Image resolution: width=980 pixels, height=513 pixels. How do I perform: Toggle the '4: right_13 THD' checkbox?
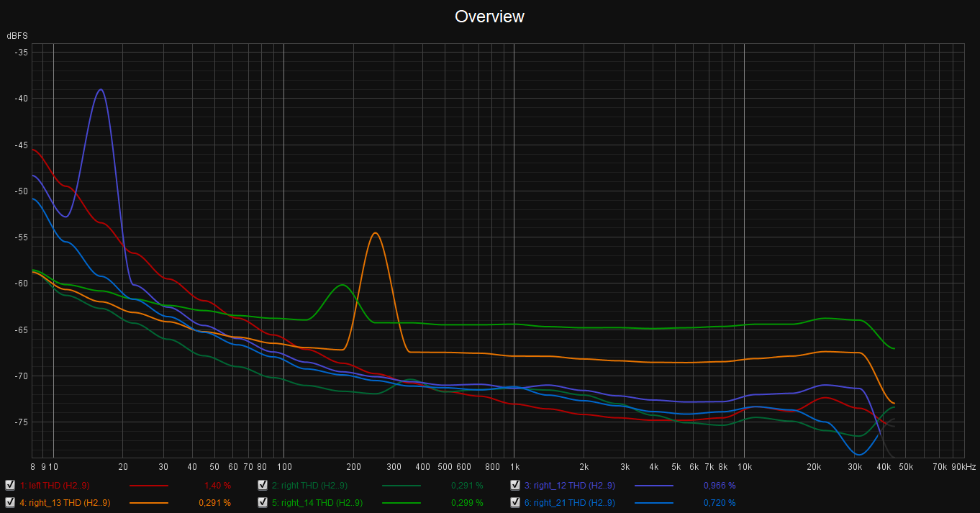10,502
